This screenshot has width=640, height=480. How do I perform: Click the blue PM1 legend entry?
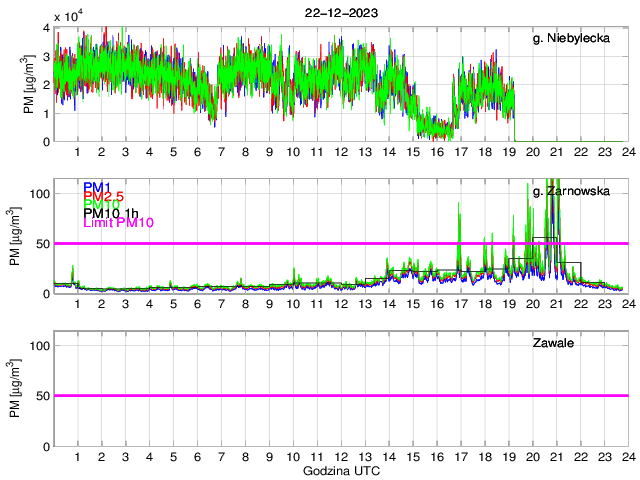(x=97, y=187)
